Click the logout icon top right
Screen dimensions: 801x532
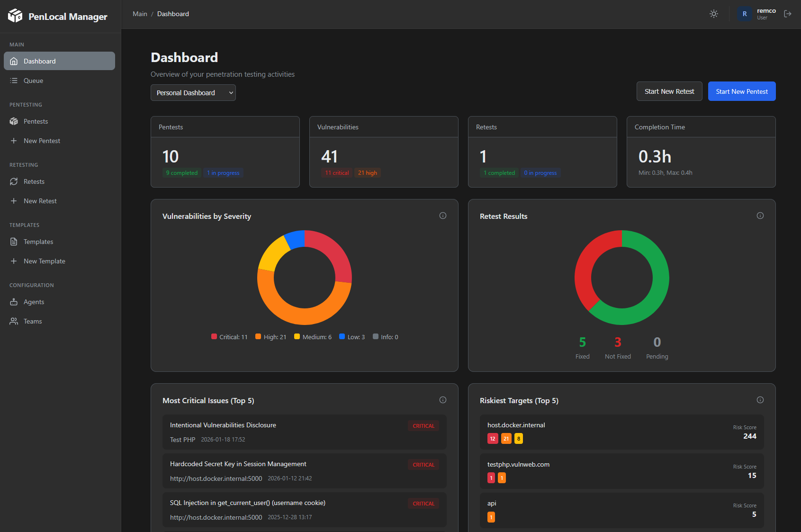[788, 14]
